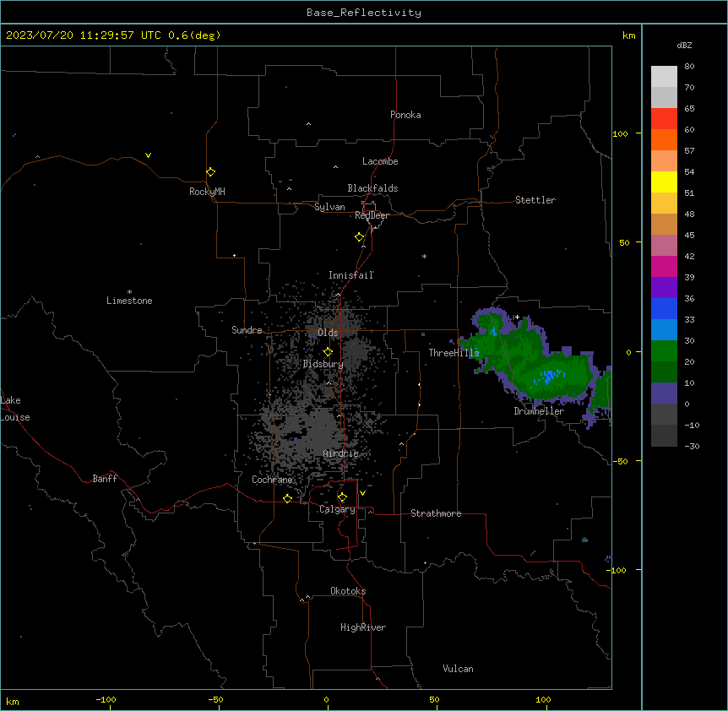Viewport: 728px width, 711px height.
Task: Select the Sundre label
Action: click(247, 330)
